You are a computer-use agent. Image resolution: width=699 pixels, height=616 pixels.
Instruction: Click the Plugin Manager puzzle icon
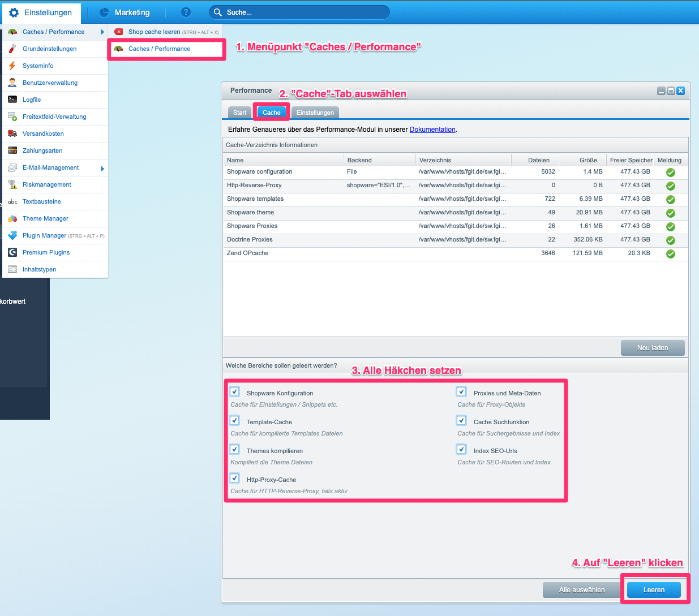(12, 236)
